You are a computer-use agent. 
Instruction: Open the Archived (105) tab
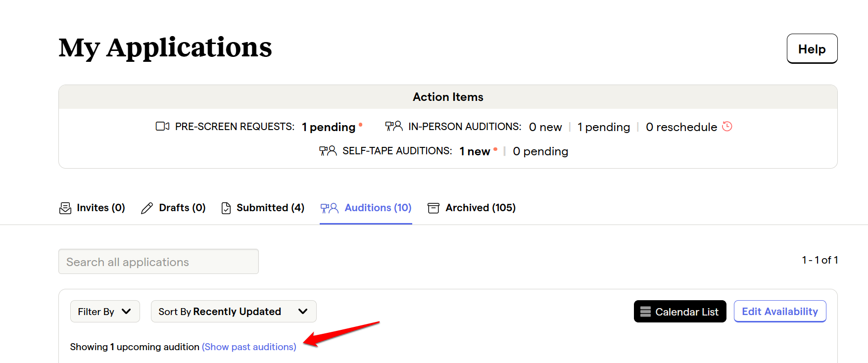pyautogui.click(x=472, y=208)
